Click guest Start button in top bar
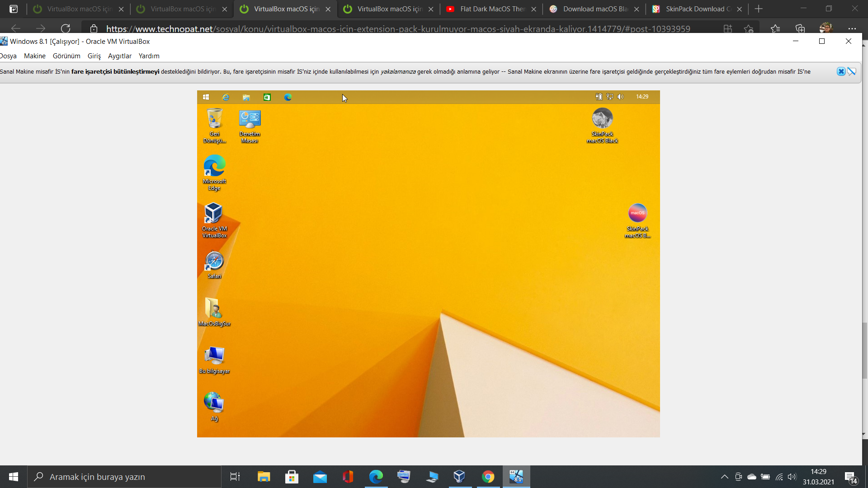Screen dimensions: 868x488 pos(206,97)
